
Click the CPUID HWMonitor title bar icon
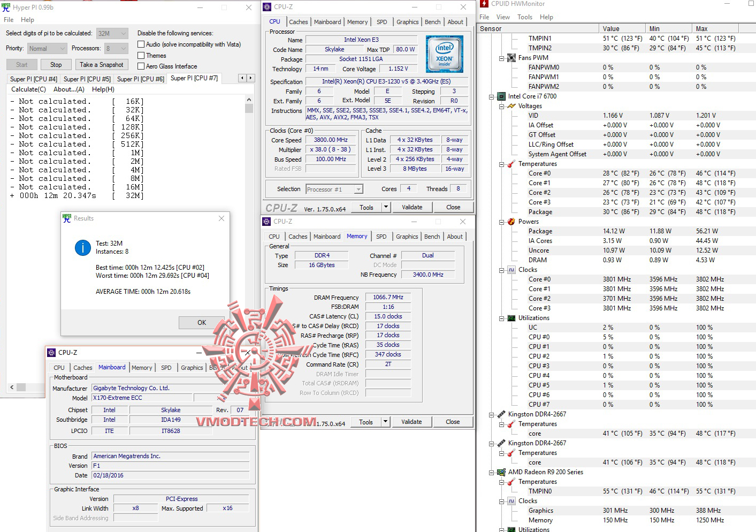coord(484,4)
